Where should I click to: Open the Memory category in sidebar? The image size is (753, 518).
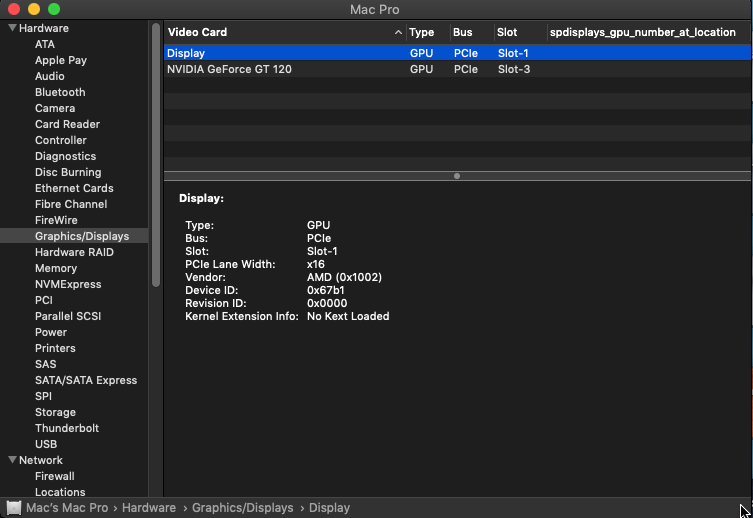pyautogui.click(x=56, y=268)
